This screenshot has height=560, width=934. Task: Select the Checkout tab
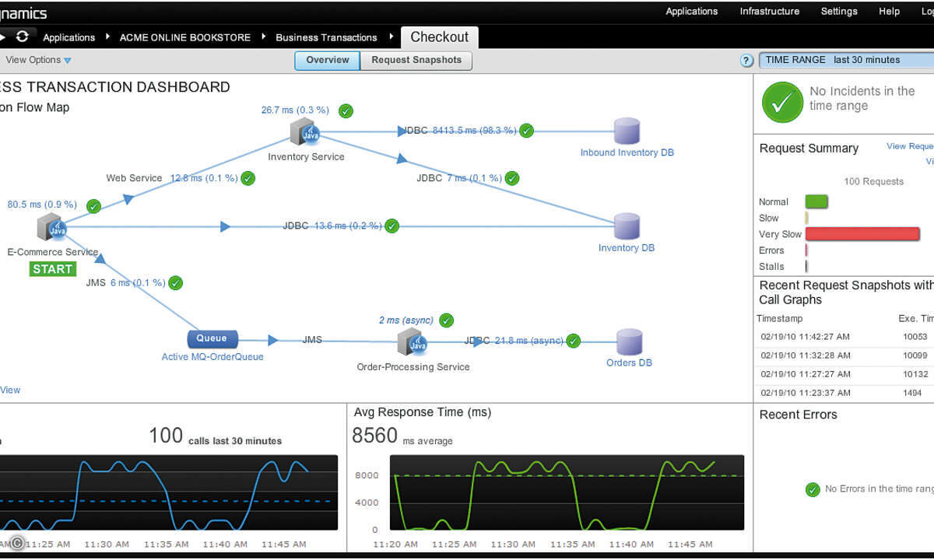(439, 37)
